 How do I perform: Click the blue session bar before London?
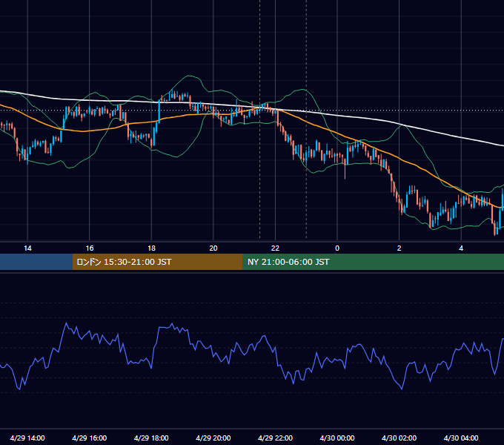[36, 262]
